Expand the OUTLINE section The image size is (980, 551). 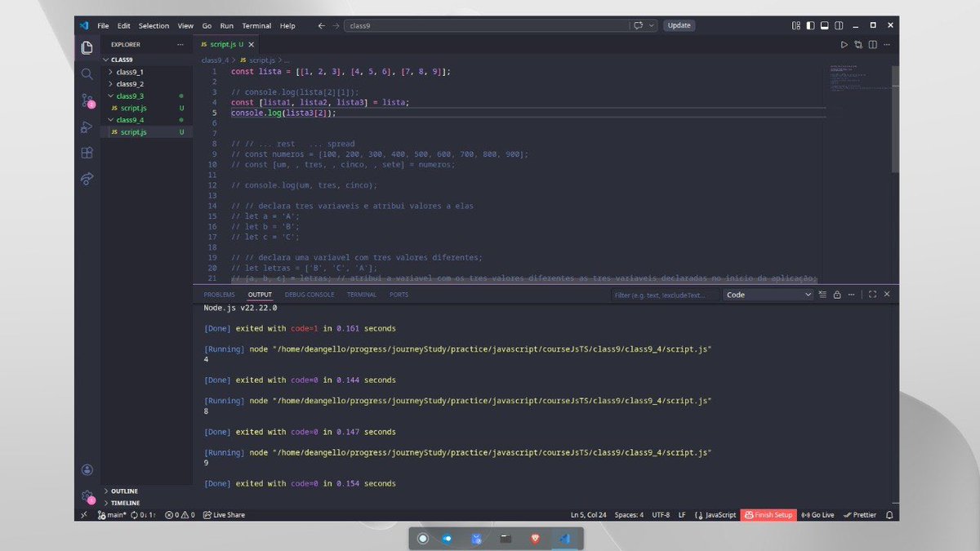[146, 491]
